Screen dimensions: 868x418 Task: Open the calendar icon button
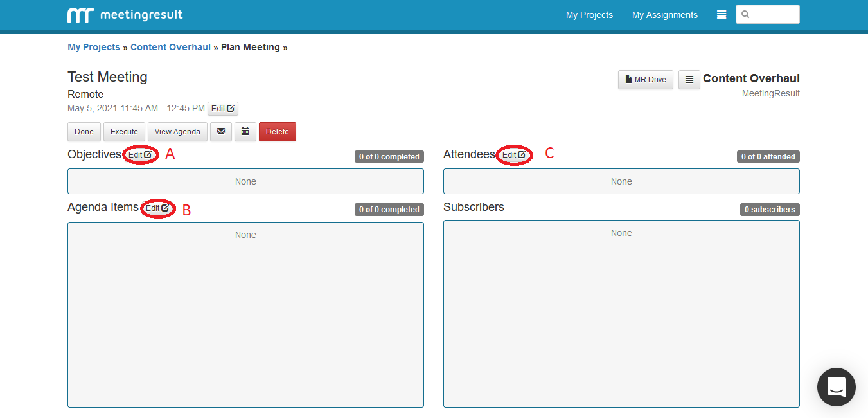(x=245, y=132)
